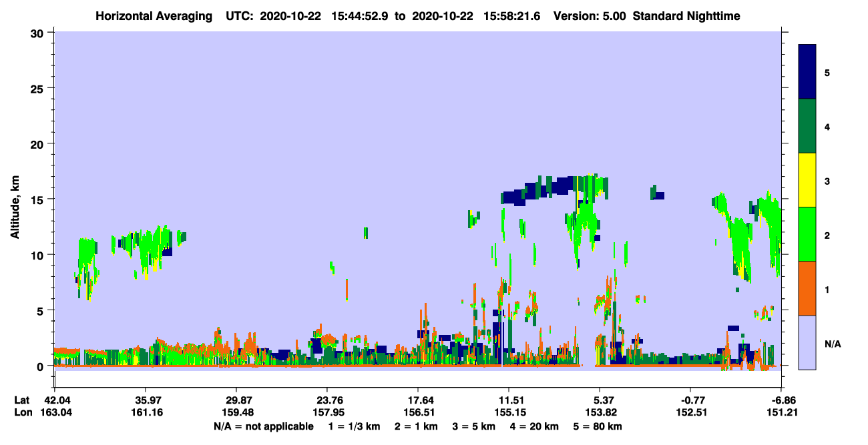Click latitude value 5.37
Image resolution: width=868 pixels, height=445 pixels.
point(600,400)
